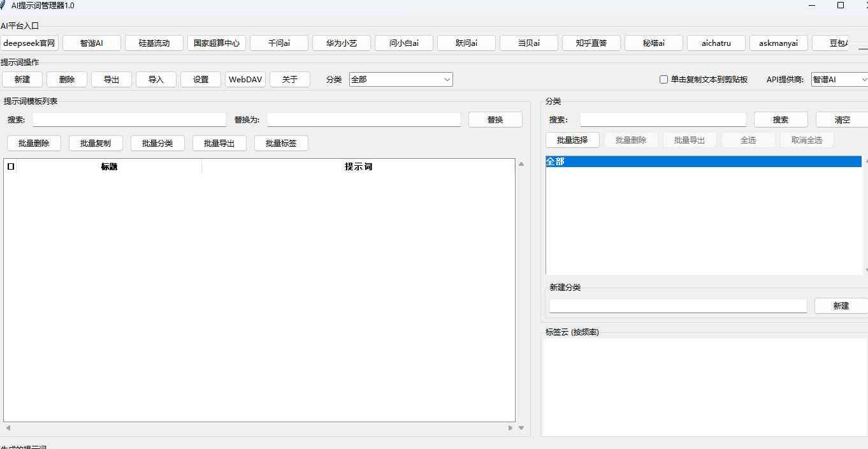Launch the 硅基流动 platform

(x=154, y=43)
